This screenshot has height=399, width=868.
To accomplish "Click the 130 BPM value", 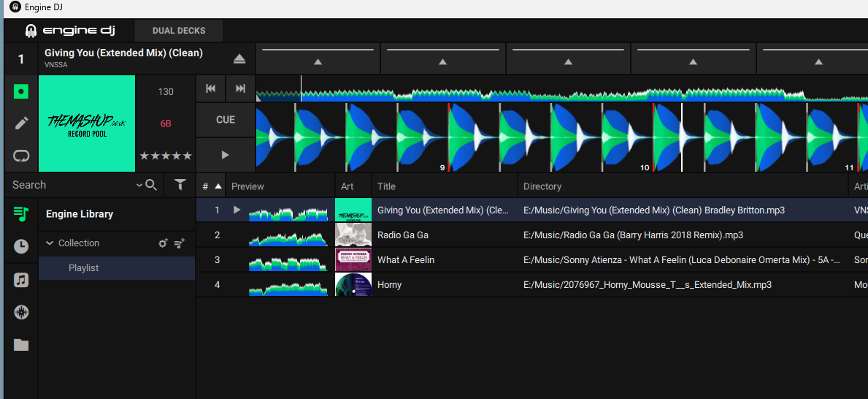I will point(166,91).
